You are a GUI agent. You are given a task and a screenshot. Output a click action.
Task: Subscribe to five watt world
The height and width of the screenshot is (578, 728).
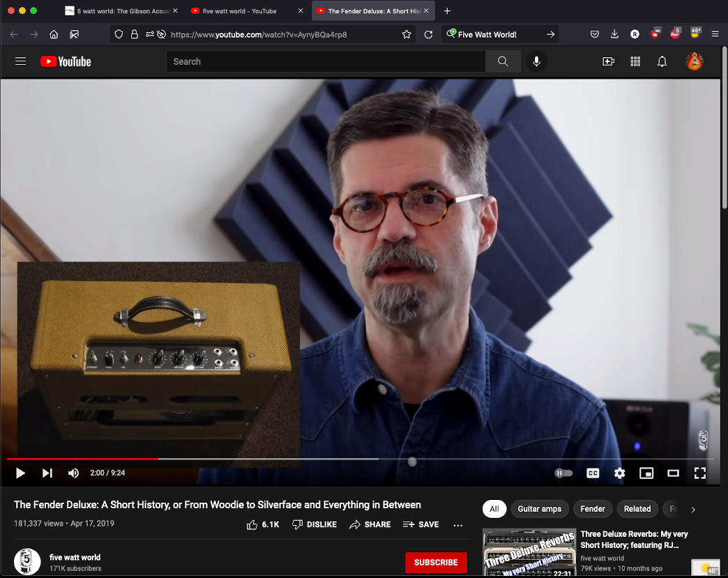(x=436, y=562)
